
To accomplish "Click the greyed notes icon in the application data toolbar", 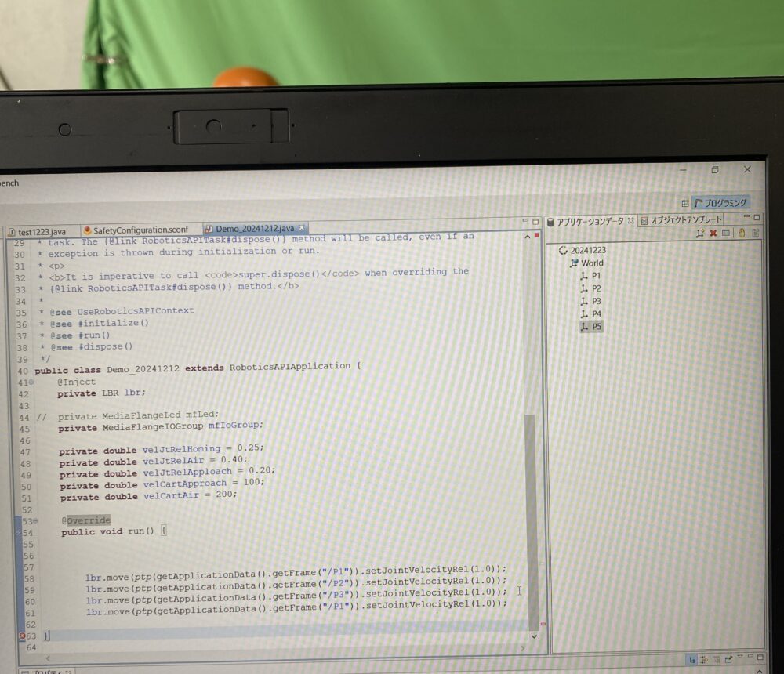I will [756, 233].
